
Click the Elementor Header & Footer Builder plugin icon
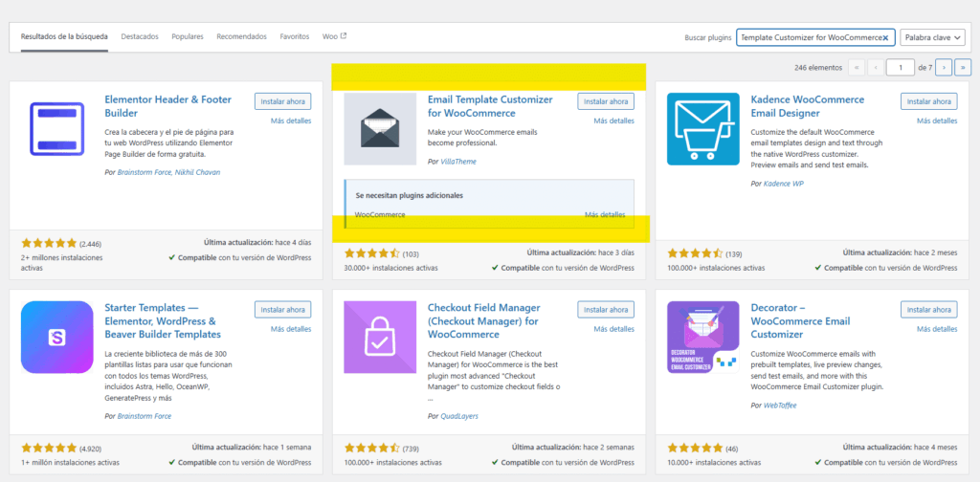(56, 129)
